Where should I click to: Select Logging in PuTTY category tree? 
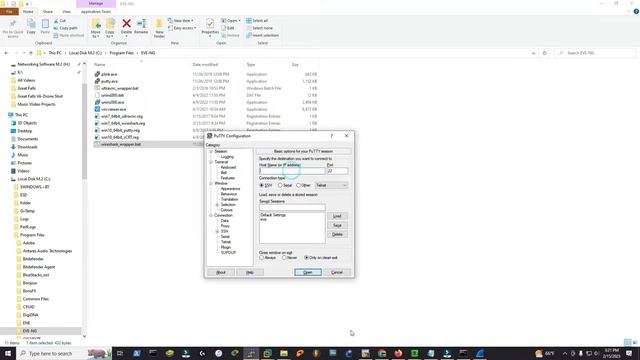[x=227, y=157]
